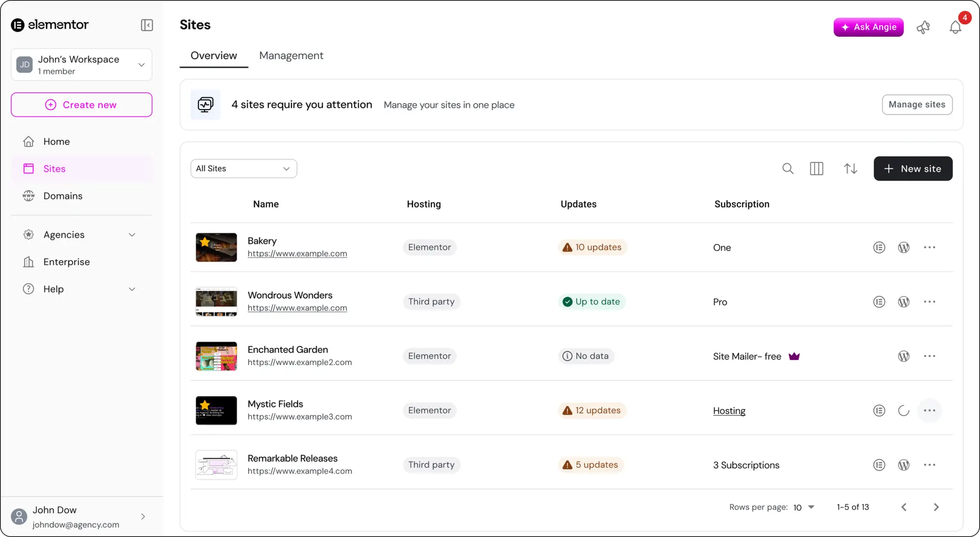Go to next table page

tap(936, 507)
